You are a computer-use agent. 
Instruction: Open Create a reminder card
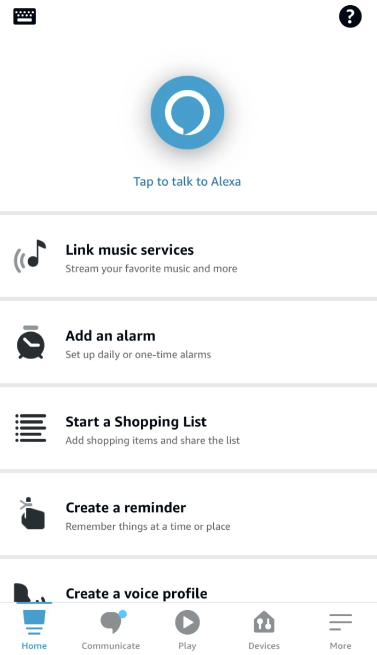[188, 514]
